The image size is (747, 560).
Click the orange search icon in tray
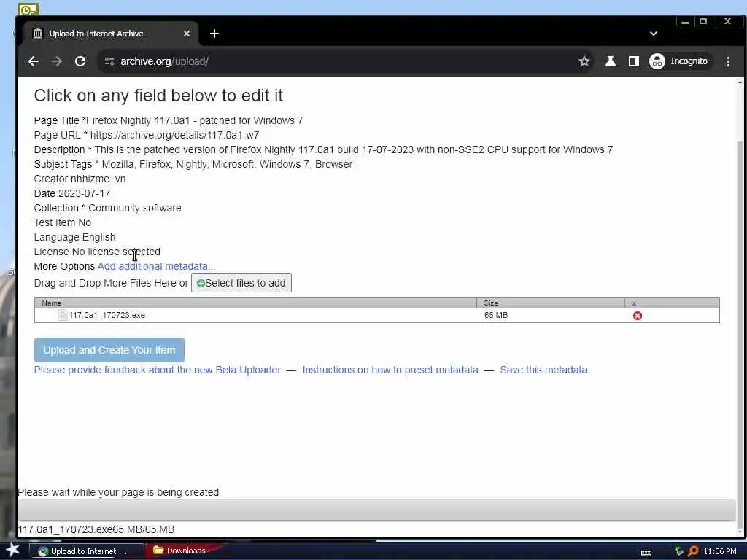(693, 551)
